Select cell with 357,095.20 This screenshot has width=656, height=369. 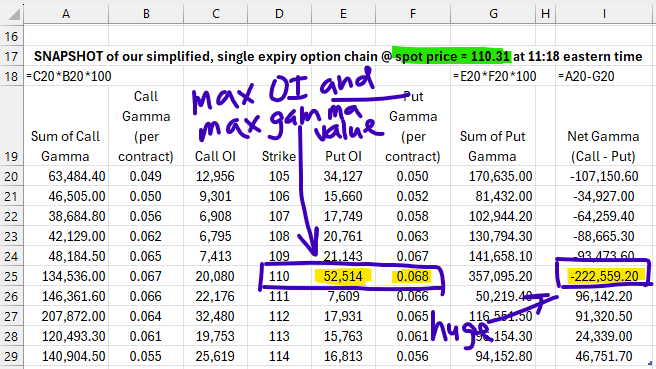pyautogui.click(x=493, y=276)
